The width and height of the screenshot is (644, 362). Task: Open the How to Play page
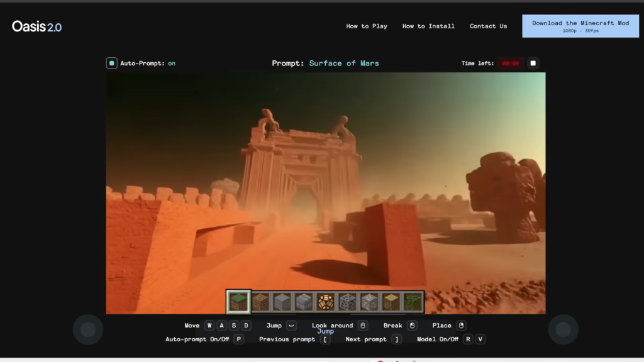point(367,26)
